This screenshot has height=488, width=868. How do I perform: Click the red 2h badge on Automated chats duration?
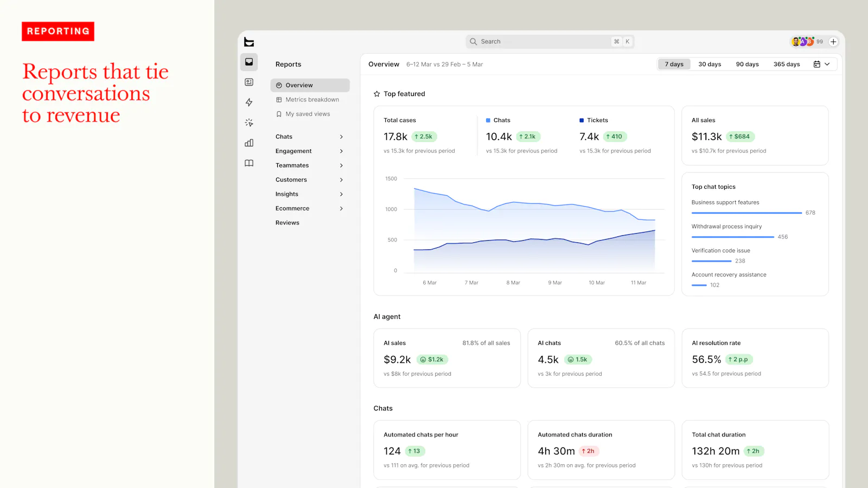(x=589, y=451)
